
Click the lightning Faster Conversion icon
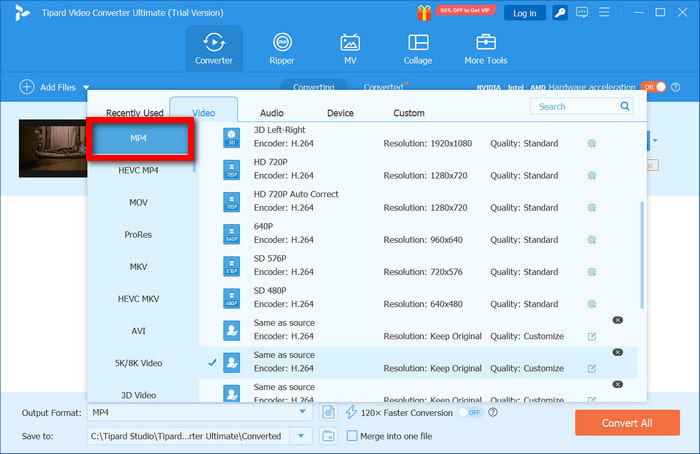[351, 412]
